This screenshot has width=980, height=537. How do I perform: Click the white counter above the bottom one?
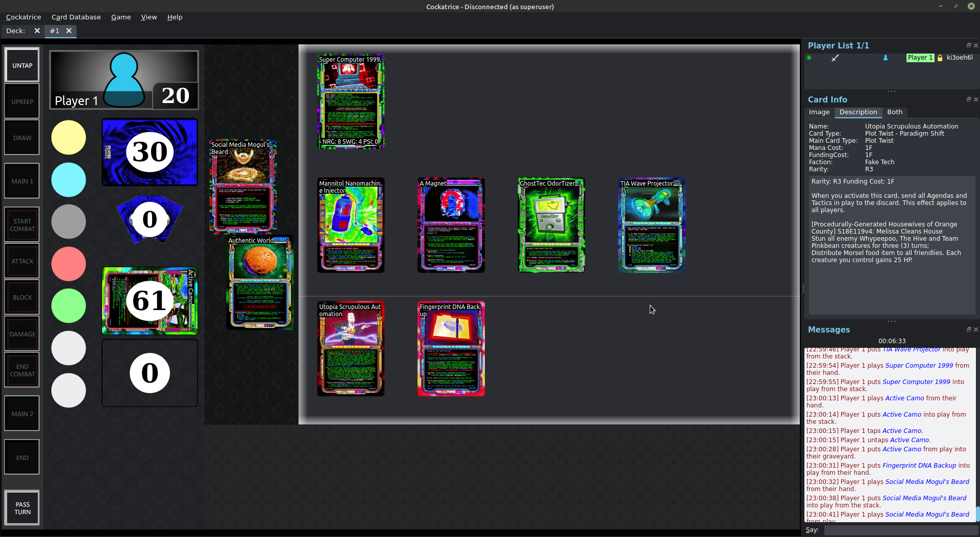click(x=68, y=348)
